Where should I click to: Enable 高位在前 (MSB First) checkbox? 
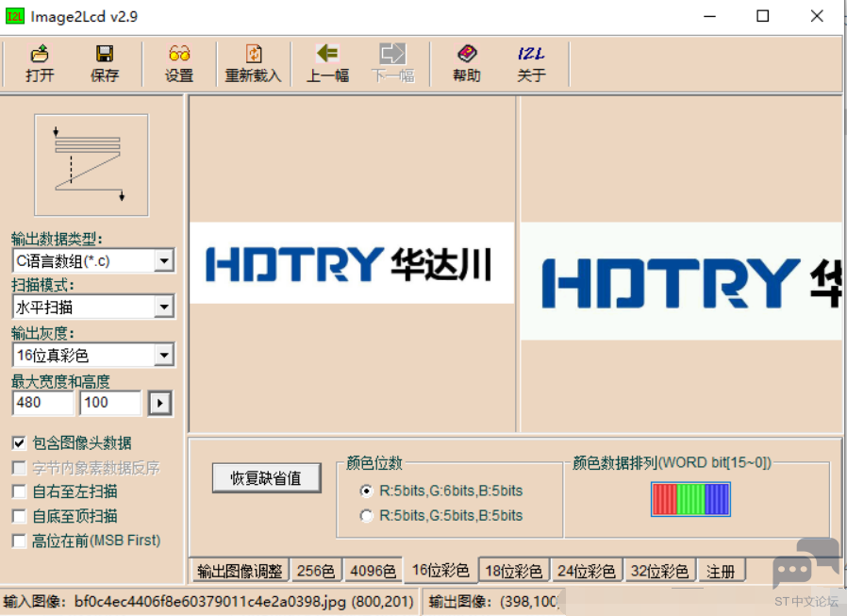point(19,541)
